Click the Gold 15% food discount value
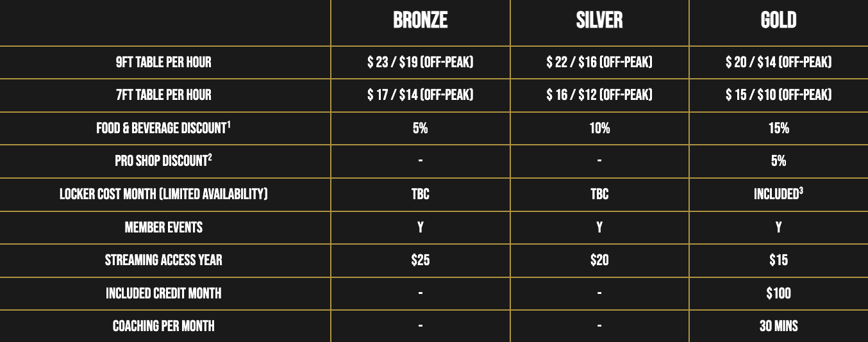 778,128
